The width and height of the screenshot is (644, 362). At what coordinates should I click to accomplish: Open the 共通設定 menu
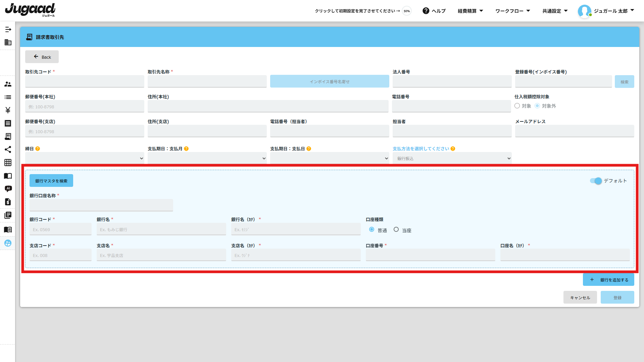click(555, 11)
